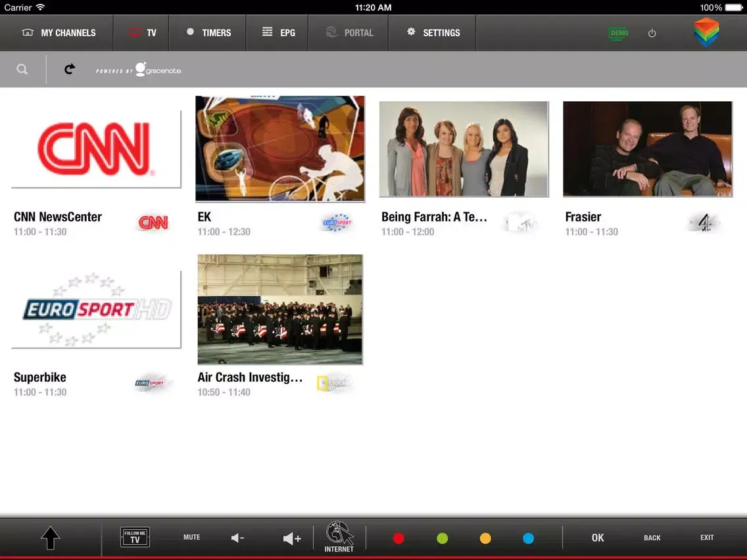This screenshot has height=560, width=747.
Task: Refresh listings with the reload arrow icon
Action: (70, 69)
